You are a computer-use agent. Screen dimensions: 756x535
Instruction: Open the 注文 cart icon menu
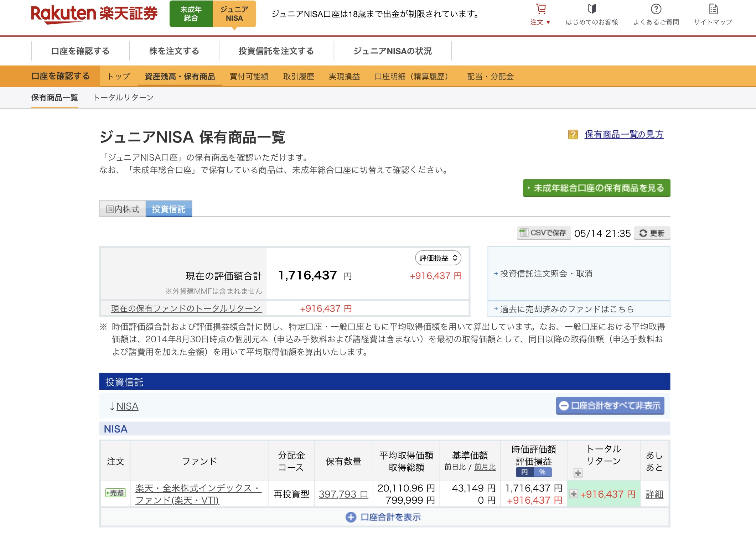click(x=540, y=14)
